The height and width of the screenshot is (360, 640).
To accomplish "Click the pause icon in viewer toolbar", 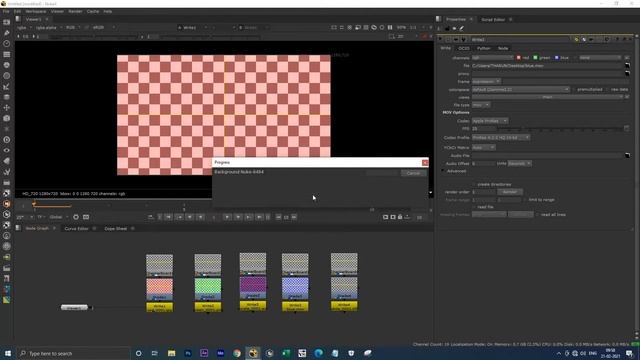I will click(390, 27).
